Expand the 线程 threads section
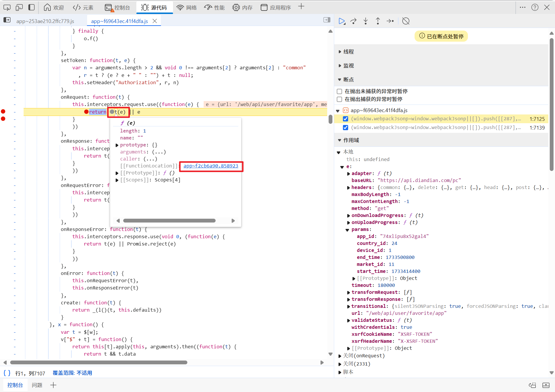Image resolution: width=555 pixels, height=392 pixels. (x=348, y=52)
